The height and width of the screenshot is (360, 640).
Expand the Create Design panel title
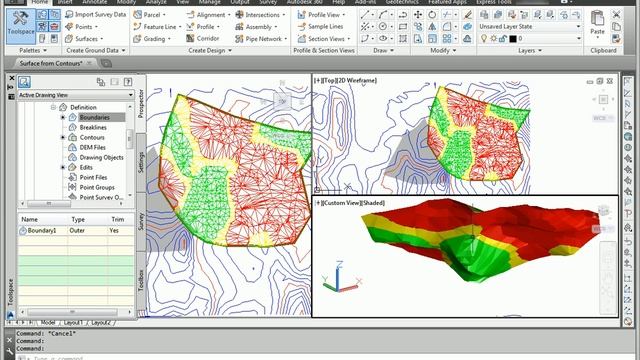coord(210,51)
